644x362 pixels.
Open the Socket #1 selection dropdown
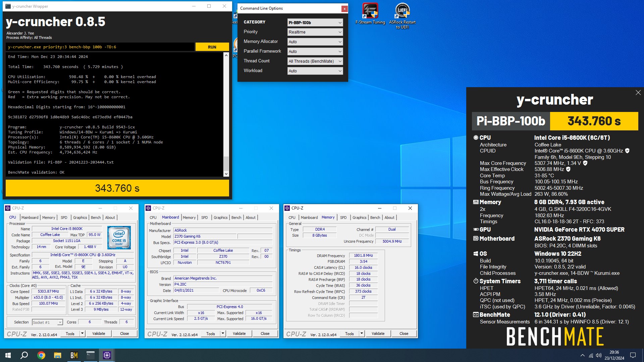(x=47, y=322)
